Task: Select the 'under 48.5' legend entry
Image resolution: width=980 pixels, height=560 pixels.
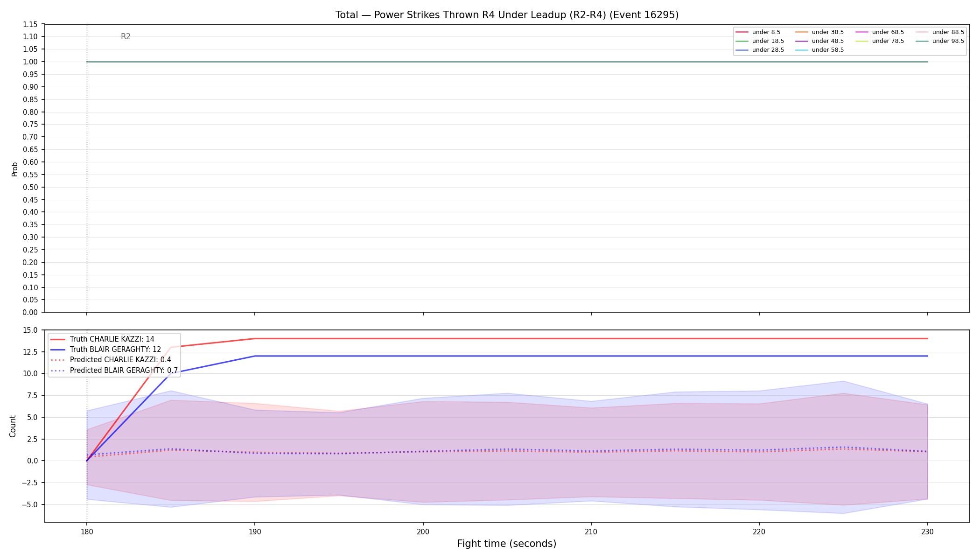Action: click(x=819, y=41)
